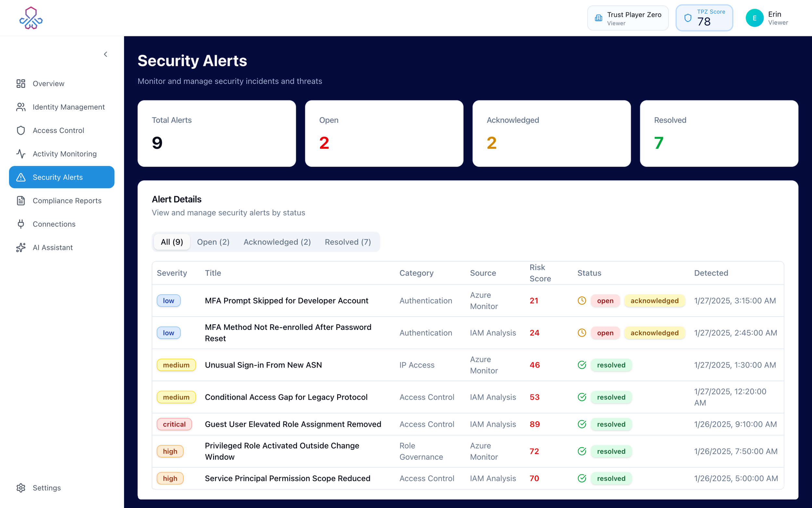Click the open badge on the MFA Prompt Skipped row
Image resolution: width=812 pixels, height=508 pixels.
pyautogui.click(x=605, y=300)
